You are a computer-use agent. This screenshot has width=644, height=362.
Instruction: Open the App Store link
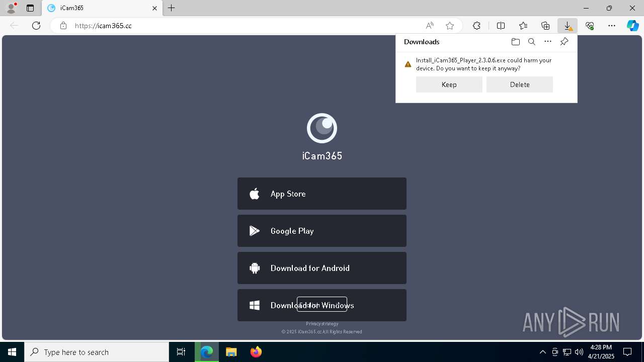pos(322,194)
